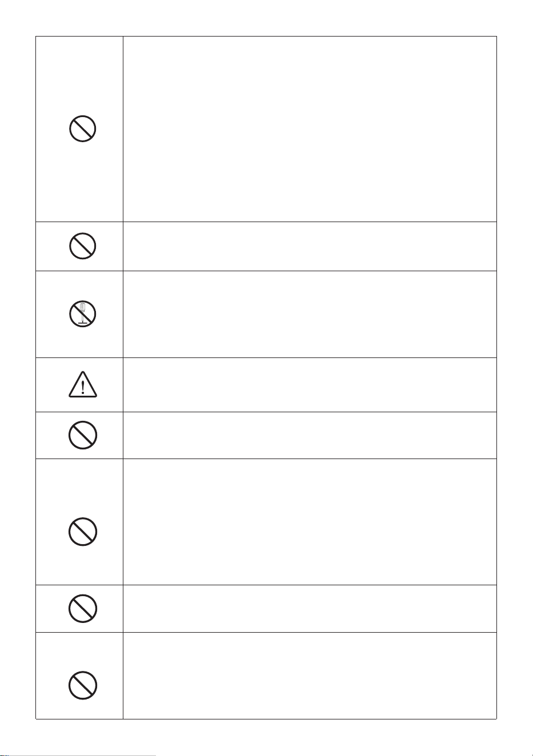Viewport: 533px width, 756px height.
Task: Click the gray horizontal line below the table
Action: [x=78, y=755]
